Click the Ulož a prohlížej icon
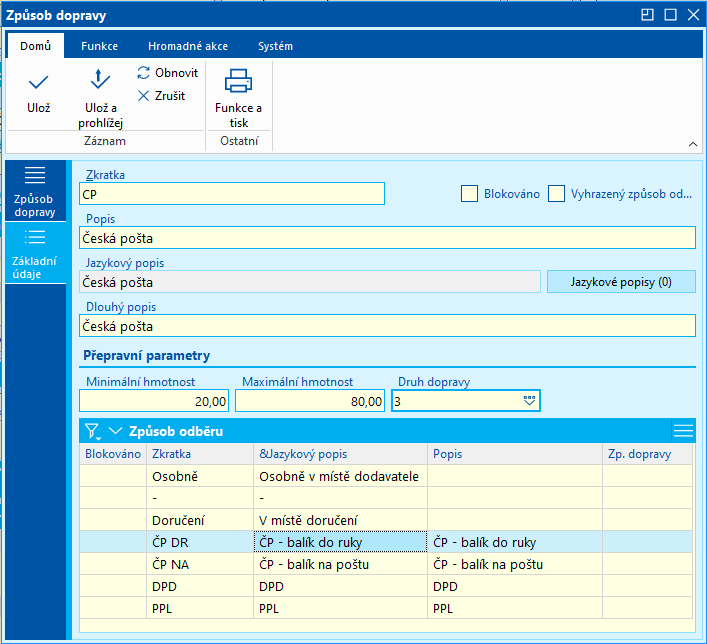The height and width of the screenshot is (644, 707). (x=100, y=80)
